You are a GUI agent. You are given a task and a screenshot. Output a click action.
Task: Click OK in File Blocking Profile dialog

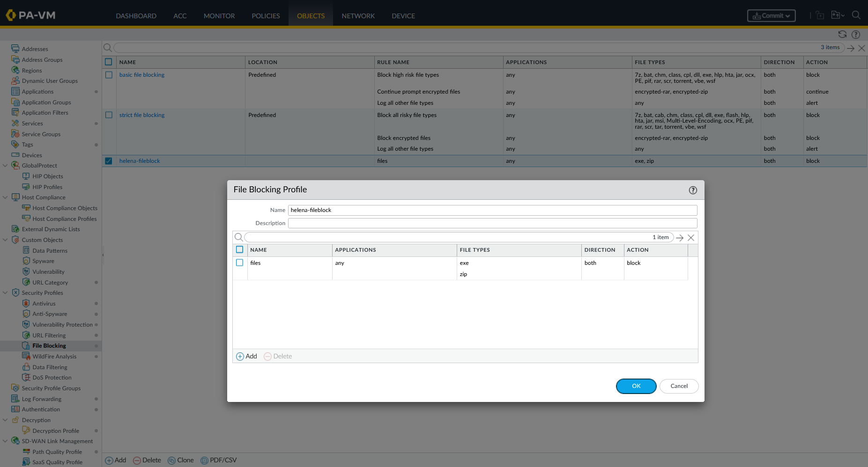[636, 386]
